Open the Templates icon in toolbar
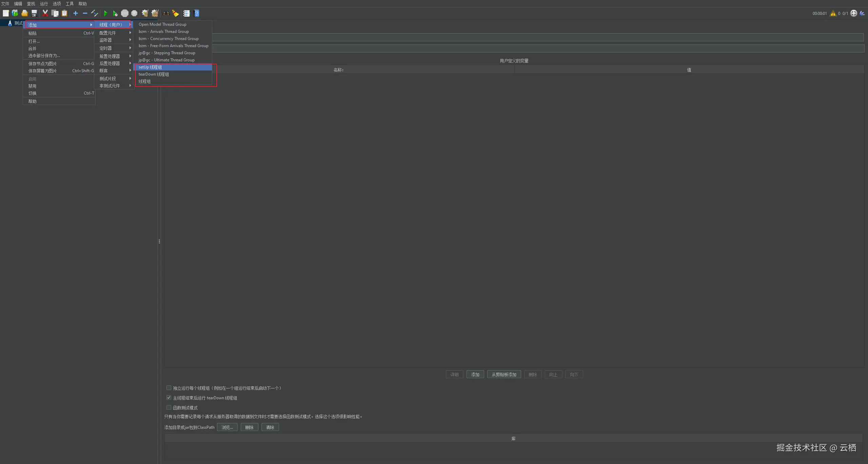Image resolution: width=868 pixels, height=464 pixels. (15, 14)
